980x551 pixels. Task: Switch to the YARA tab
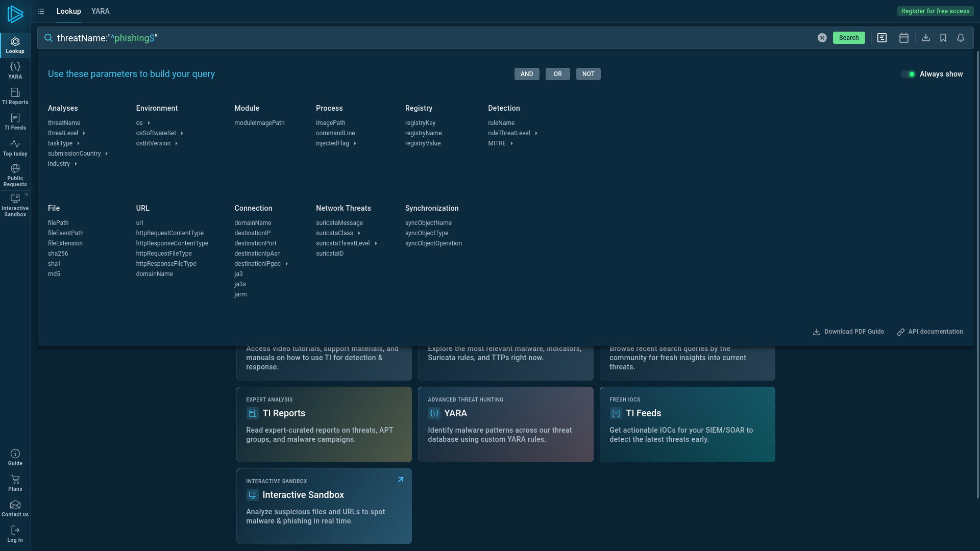[100, 11]
